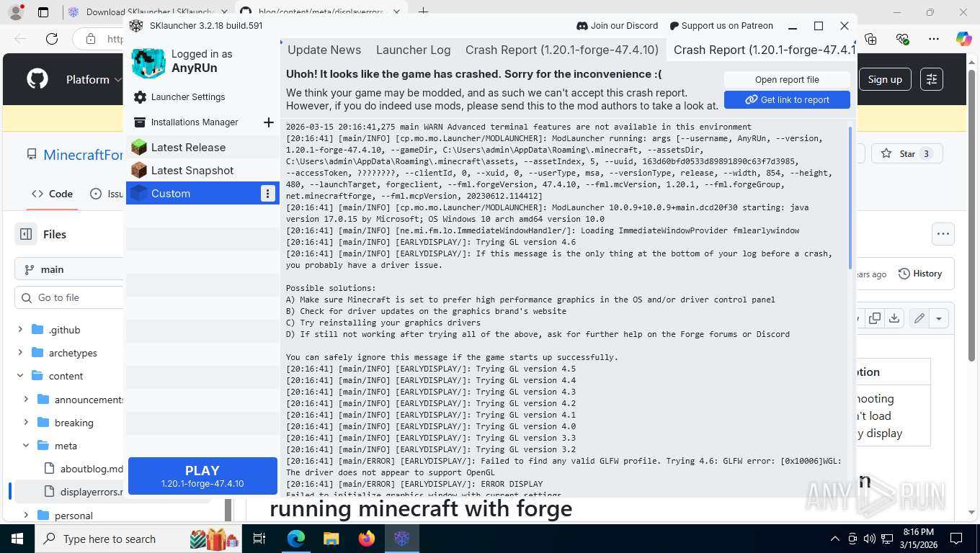Open Task View on taskbar
The image size is (980, 553).
pyautogui.click(x=259, y=539)
